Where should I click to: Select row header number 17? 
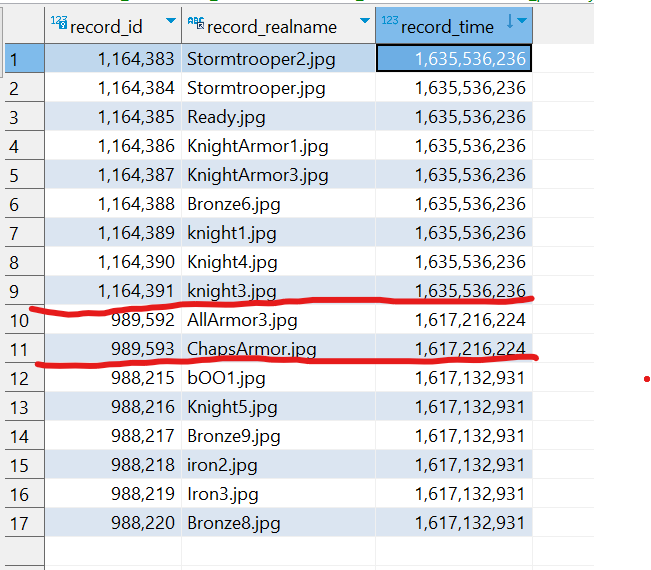(24, 523)
